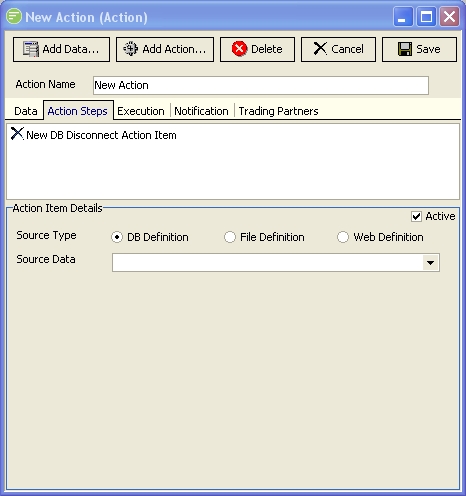Uncheck the Active checkbox
The width and height of the screenshot is (466, 496).
pyautogui.click(x=416, y=216)
